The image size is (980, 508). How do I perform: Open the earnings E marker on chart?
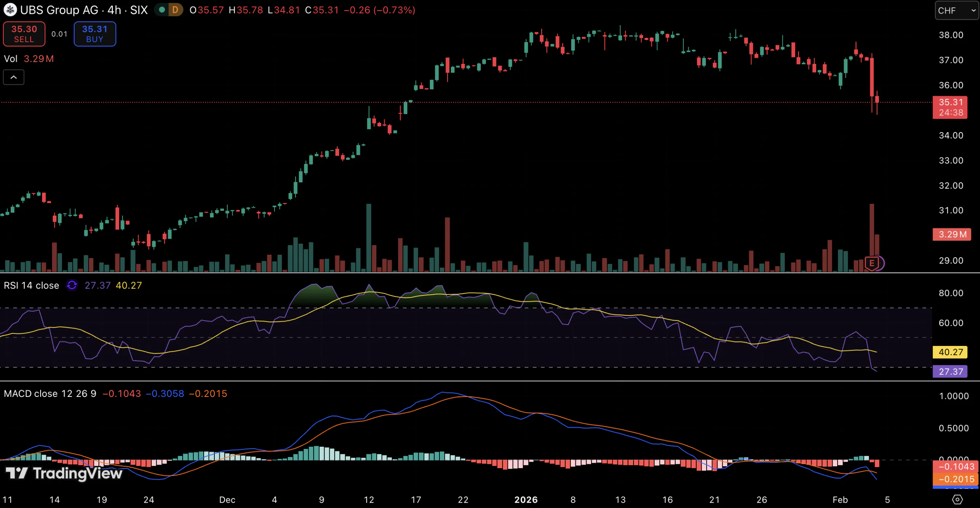coord(872,263)
